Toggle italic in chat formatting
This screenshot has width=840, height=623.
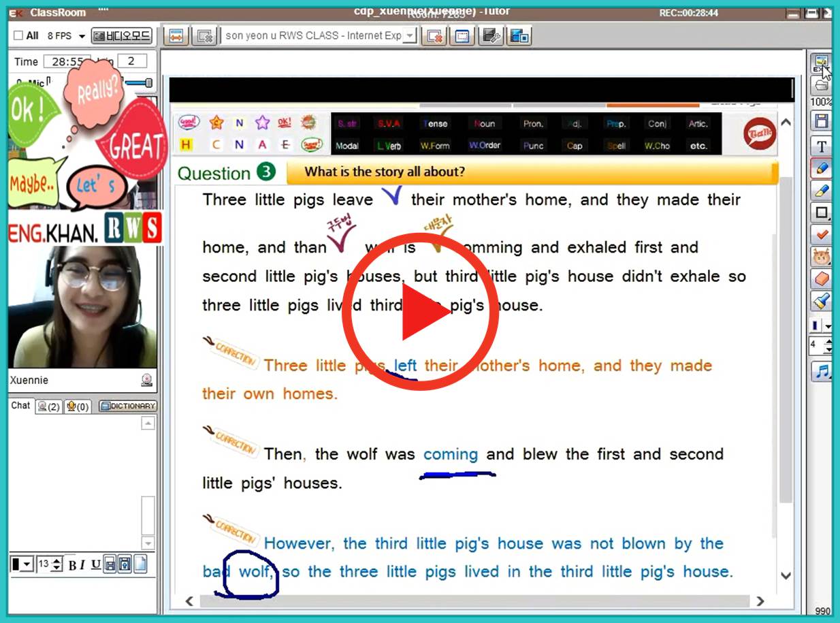tap(83, 565)
